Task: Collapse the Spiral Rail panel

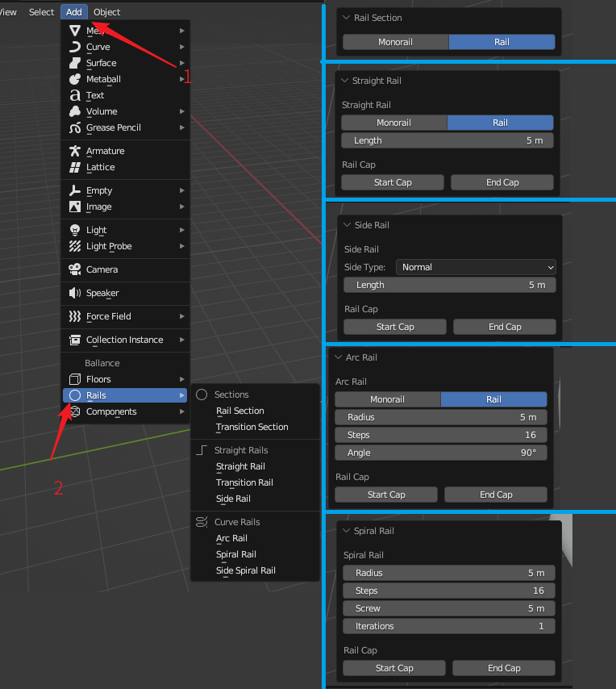Action: pos(345,531)
